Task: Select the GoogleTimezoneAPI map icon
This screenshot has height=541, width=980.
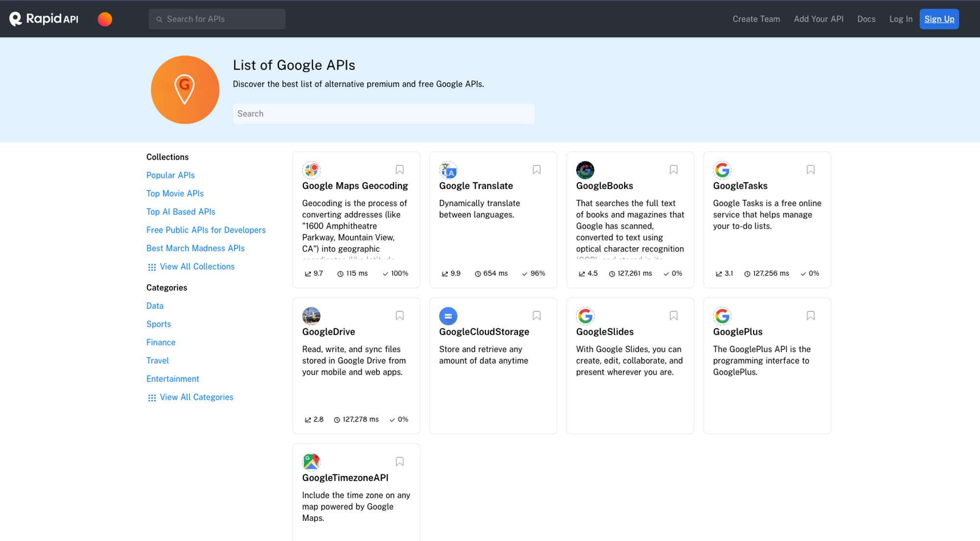Action: (x=311, y=462)
